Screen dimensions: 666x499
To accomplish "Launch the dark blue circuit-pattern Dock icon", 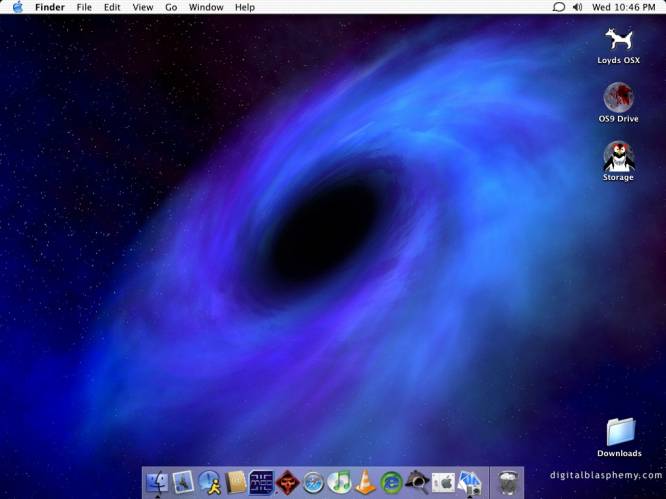I will tap(261, 482).
